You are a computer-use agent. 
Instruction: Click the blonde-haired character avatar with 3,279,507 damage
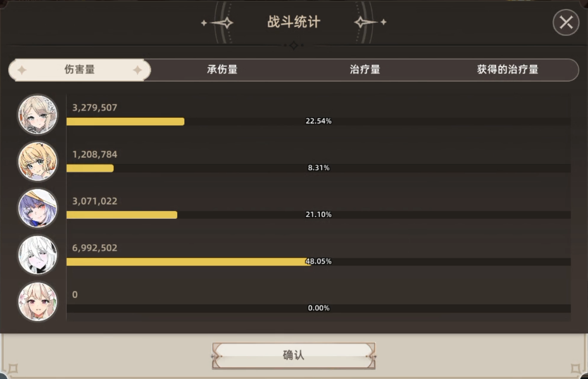pos(38,115)
